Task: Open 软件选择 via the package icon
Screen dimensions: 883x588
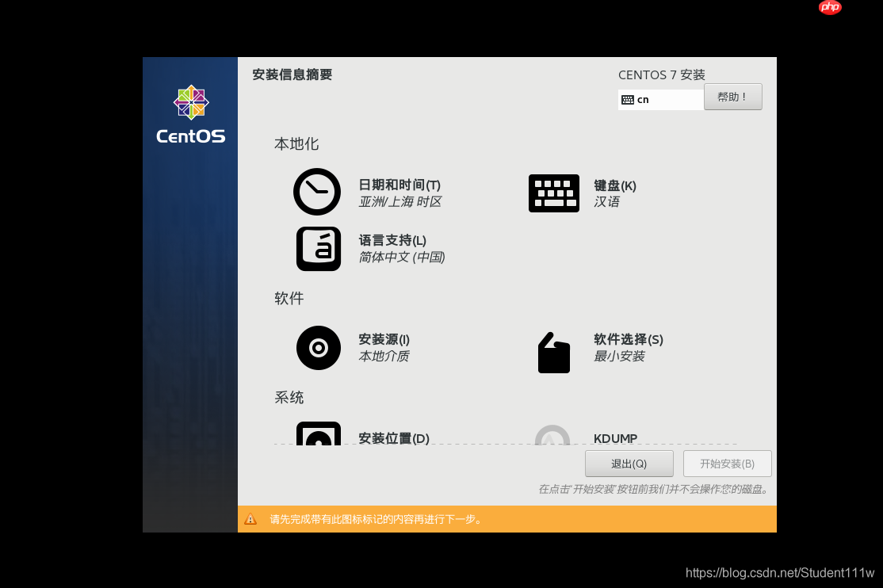Action: [553, 352]
